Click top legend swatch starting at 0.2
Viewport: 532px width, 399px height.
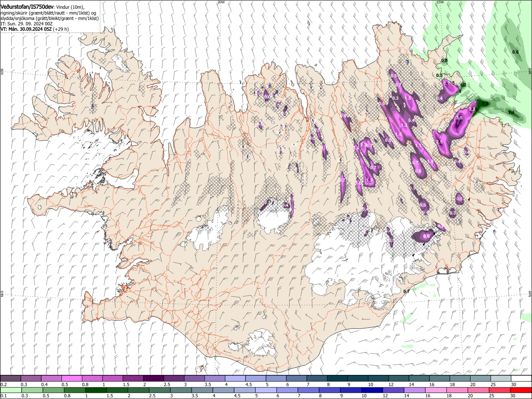(x=10, y=379)
